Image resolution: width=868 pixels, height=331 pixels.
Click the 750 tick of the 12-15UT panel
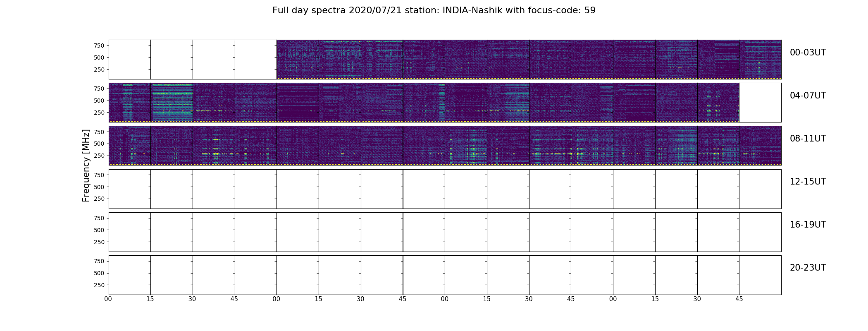pyautogui.click(x=99, y=175)
